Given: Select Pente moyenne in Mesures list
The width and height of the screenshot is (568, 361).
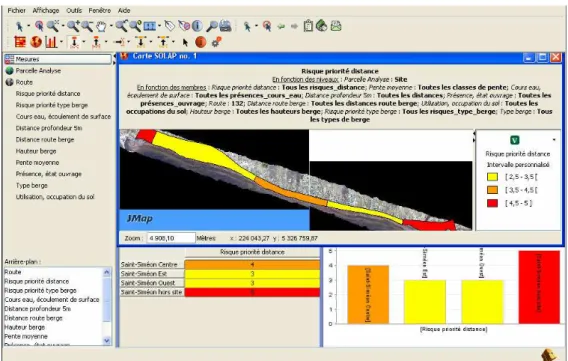Looking at the screenshot, I should tap(37, 163).
